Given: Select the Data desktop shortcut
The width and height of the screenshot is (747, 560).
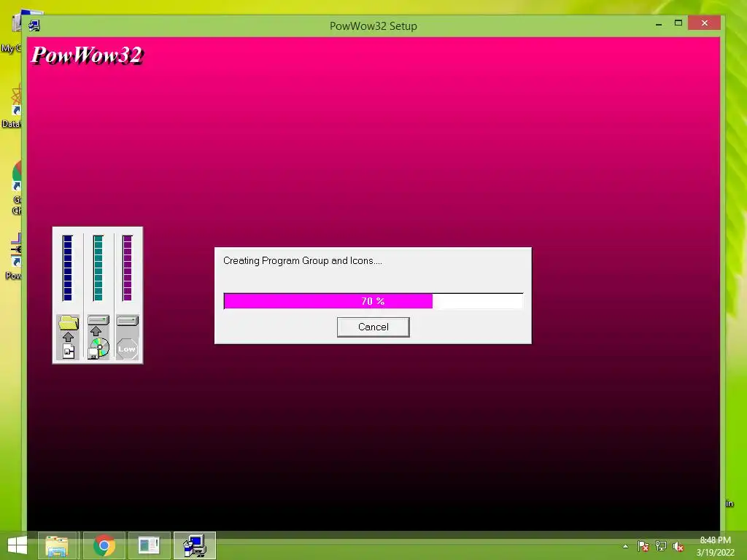Looking at the screenshot, I should pos(12,106).
